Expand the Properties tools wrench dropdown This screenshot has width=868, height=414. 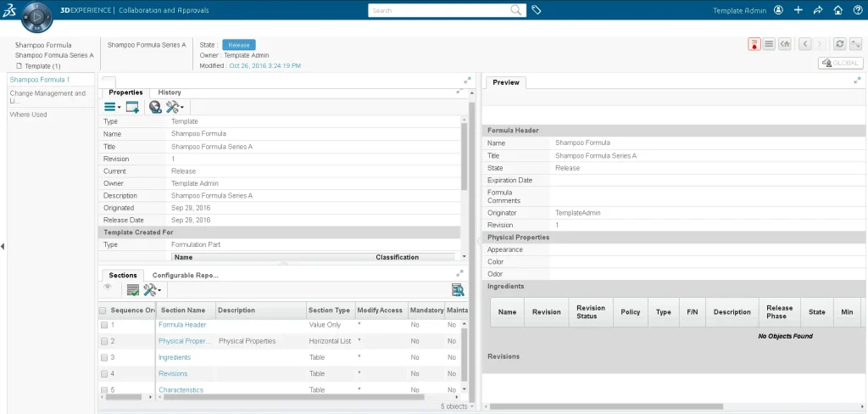tap(175, 107)
